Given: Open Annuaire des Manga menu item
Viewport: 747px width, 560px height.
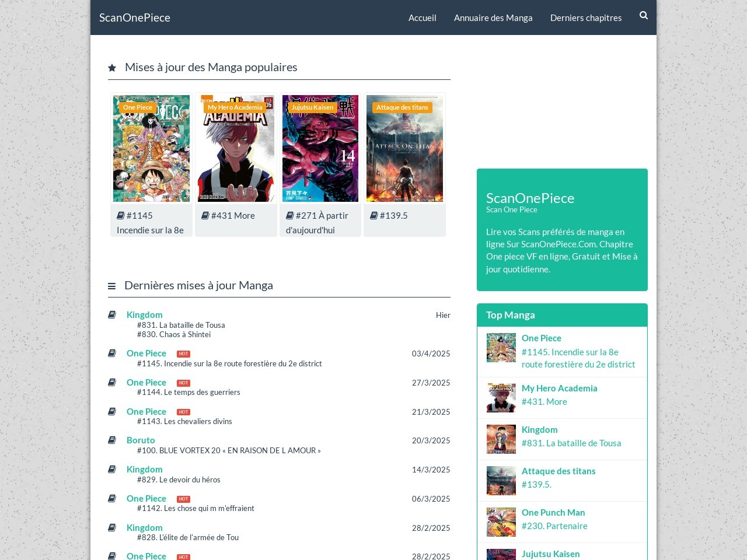Looking at the screenshot, I should (493, 17).
